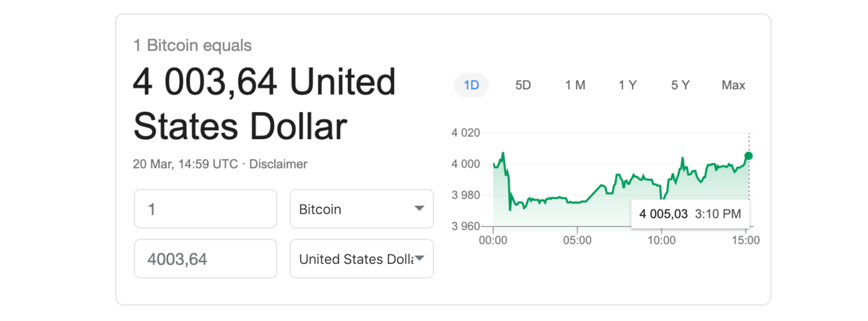The image size is (868, 321).
Task: Click the 4 005,03 price tooltip
Action: tap(690, 214)
